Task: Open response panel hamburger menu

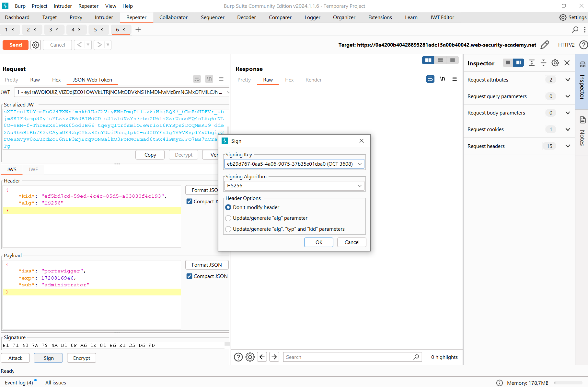Action: [455, 79]
